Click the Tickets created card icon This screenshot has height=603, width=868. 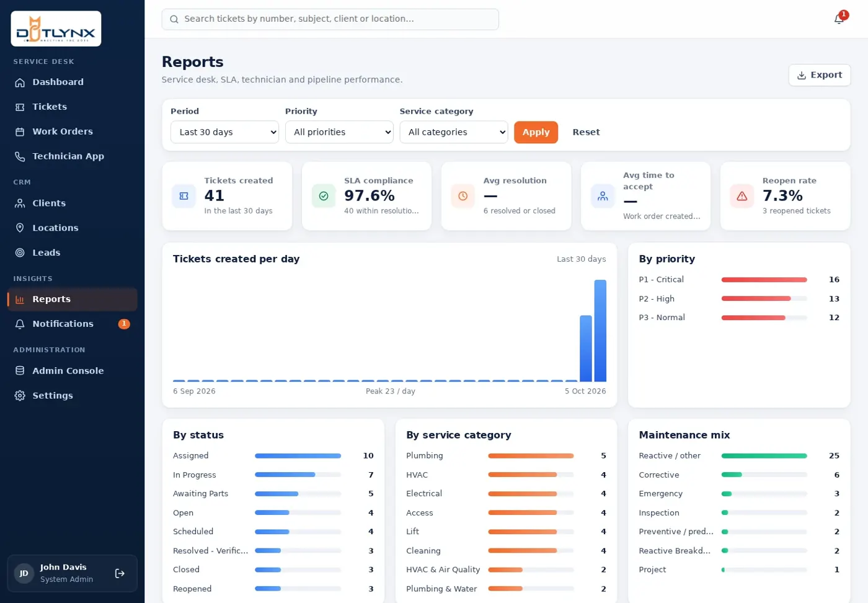pos(184,196)
